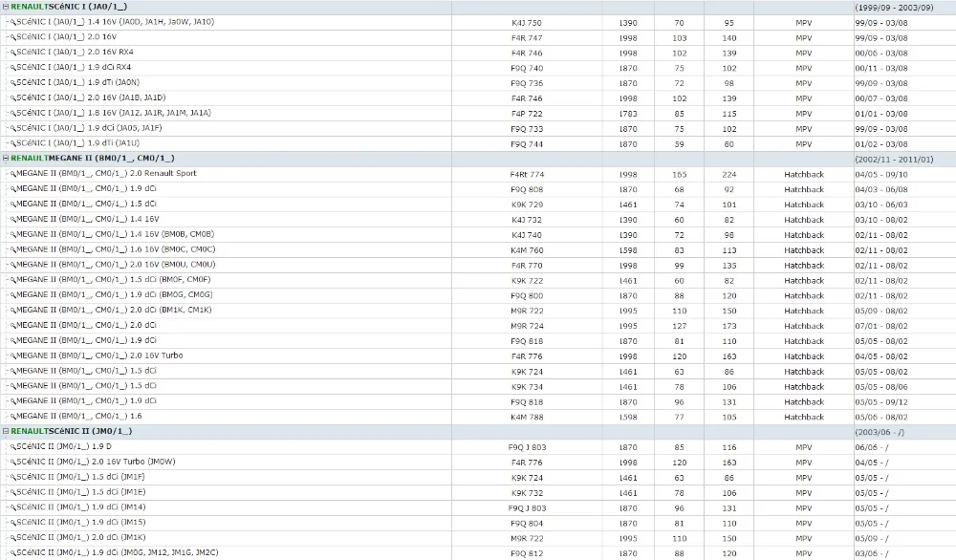Click engine code F4Rt 774
This screenshot has height=560, width=956.
pyautogui.click(x=527, y=174)
